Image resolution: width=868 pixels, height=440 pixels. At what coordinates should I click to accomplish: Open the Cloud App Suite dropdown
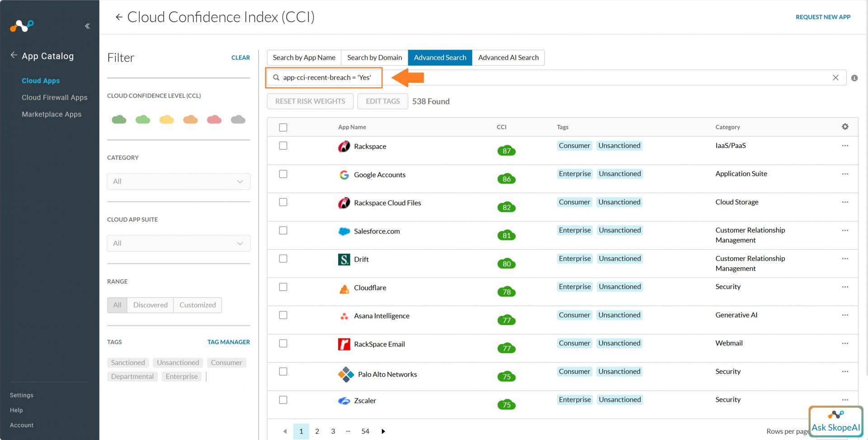pyautogui.click(x=179, y=243)
